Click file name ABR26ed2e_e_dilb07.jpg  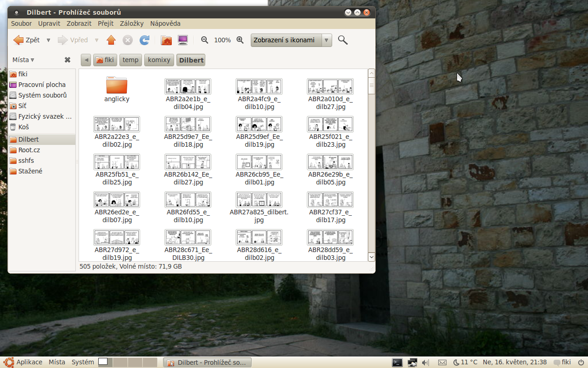pyautogui.click(x=117, y=216)
